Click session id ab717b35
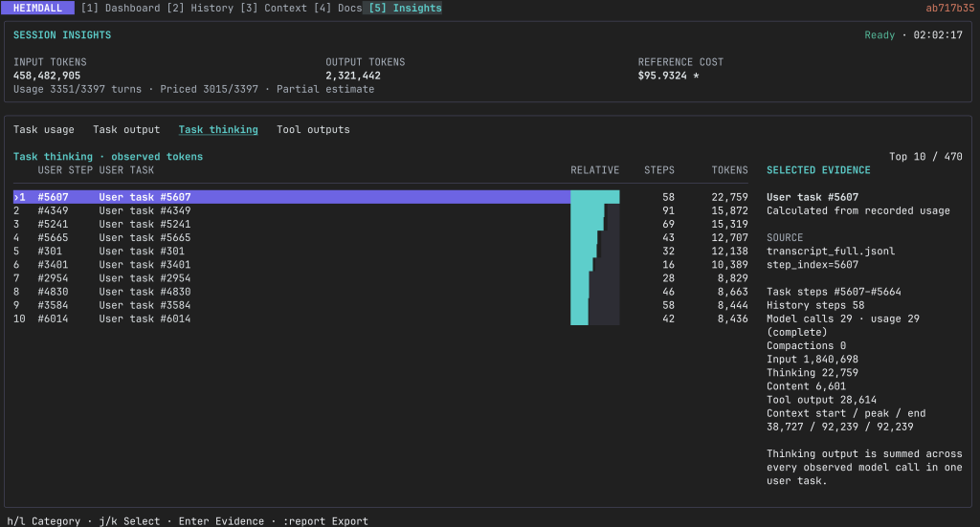The height and width of the screenshot is (527, 980). 950,8
